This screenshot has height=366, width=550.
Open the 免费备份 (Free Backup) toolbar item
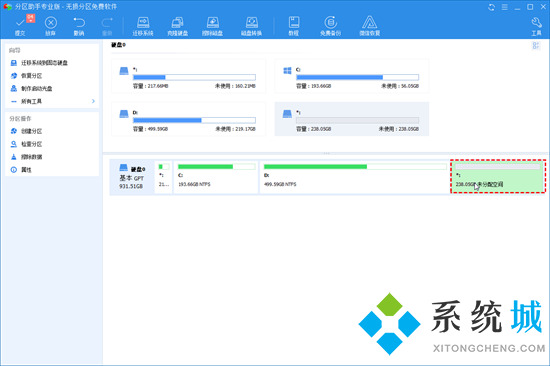[x=330, y=26]
